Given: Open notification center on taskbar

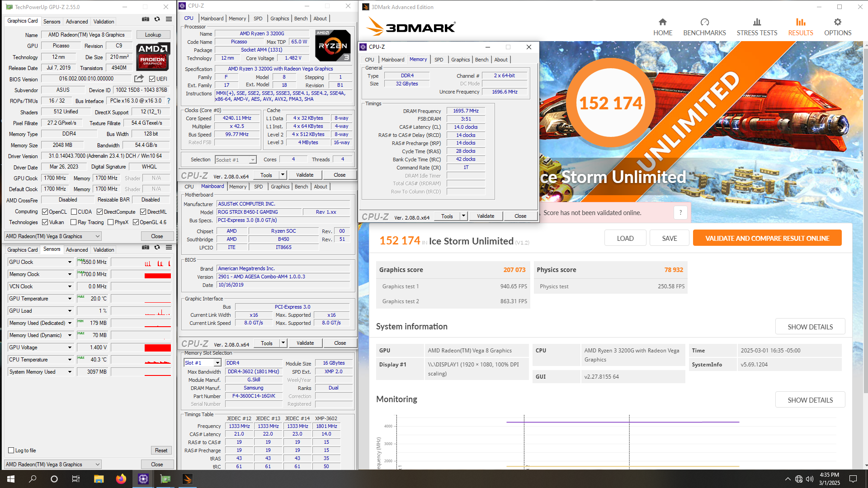Looking at the screenshot, I should [853, 479].
